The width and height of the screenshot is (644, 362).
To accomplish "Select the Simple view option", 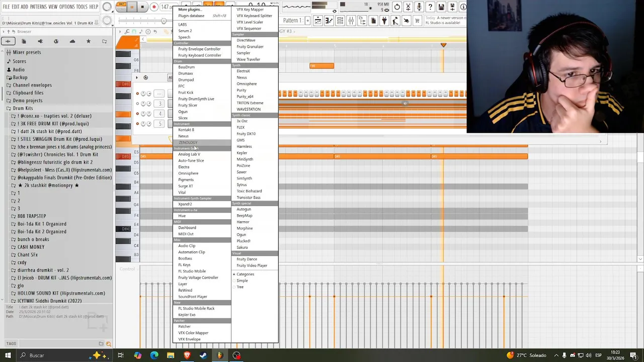I will 242,281.
